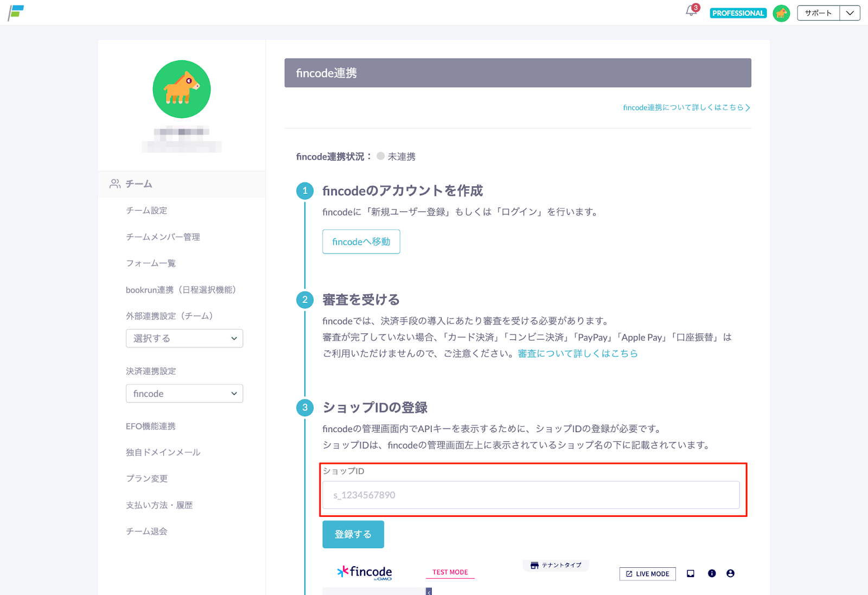Expand the 決済連携設定 fincode dropdown
Viewport: 868px width, 595px height.
point(184,394)
